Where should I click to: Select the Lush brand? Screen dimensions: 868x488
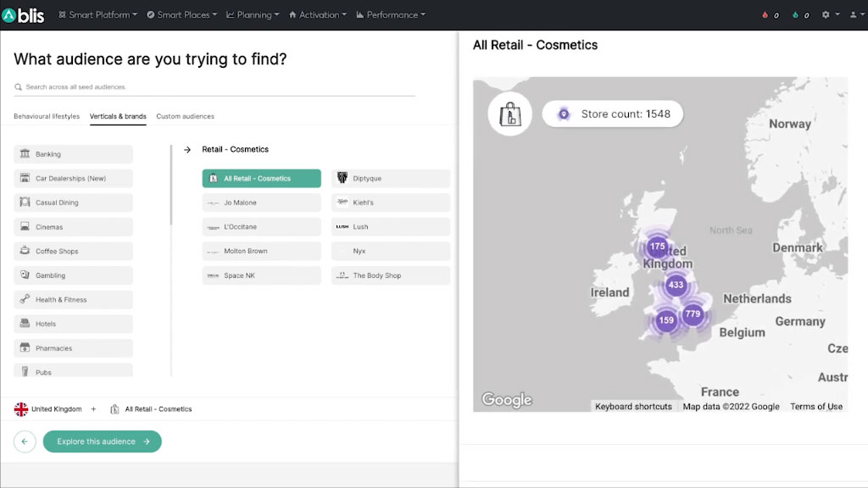pos(391,227)
